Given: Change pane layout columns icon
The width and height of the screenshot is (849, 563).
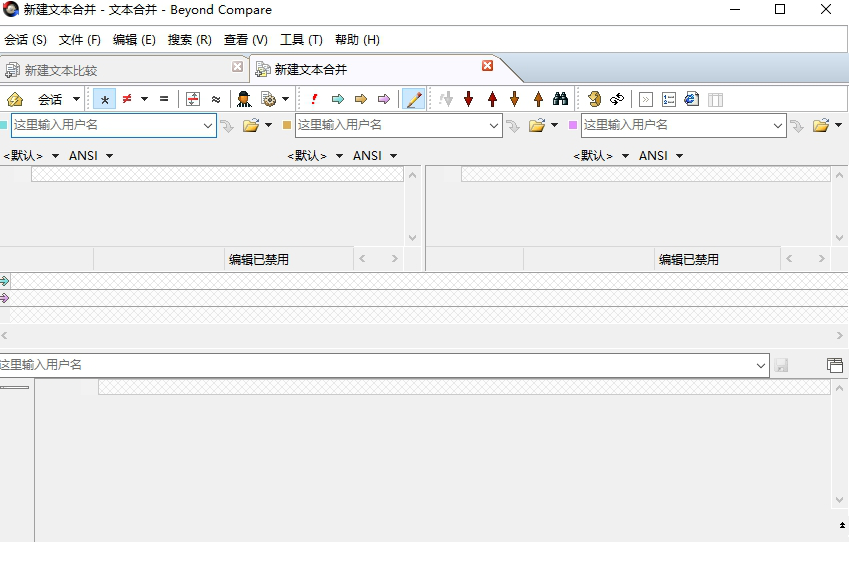Looking at the screenshot, I should (x=715, y=100).
